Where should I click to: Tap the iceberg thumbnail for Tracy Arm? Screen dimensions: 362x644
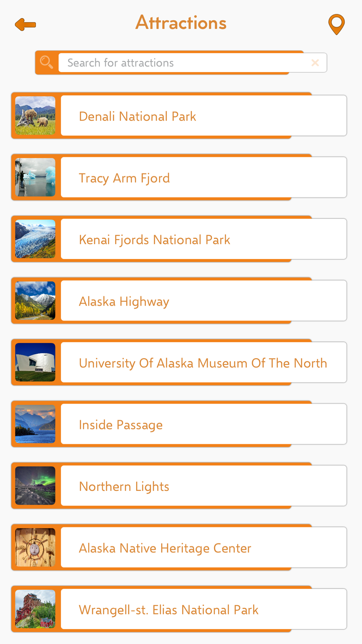tap(35, 177)
